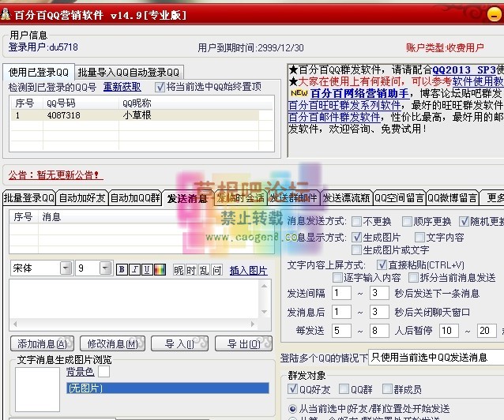Image resolution: width=504 pixels, height=420 pixels.
Task: Open 百分百邮件群发软件 link
Action: coord(334,117)
